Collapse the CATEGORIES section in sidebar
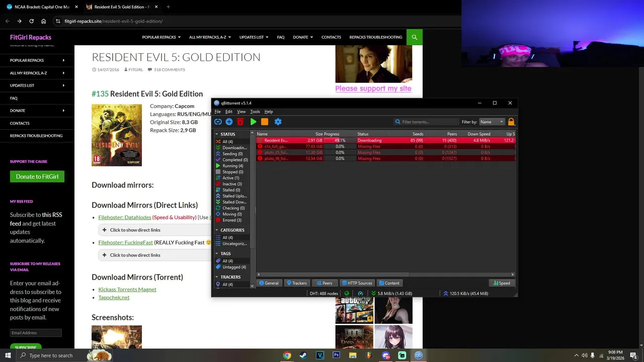Viewport: 644px width, 362px height. coord(217,230)
